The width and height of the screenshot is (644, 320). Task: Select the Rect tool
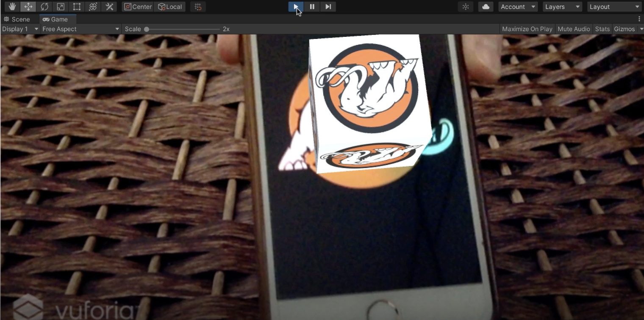pyautogui.click(x=77, y=7)
